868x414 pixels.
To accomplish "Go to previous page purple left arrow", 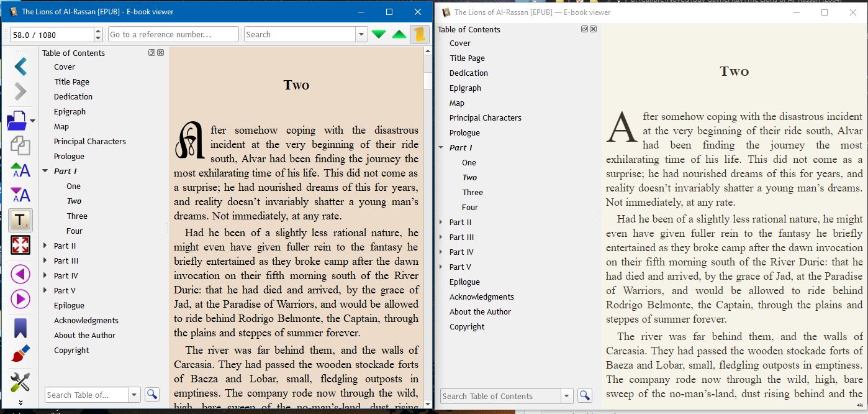I will tap(20, 274).
